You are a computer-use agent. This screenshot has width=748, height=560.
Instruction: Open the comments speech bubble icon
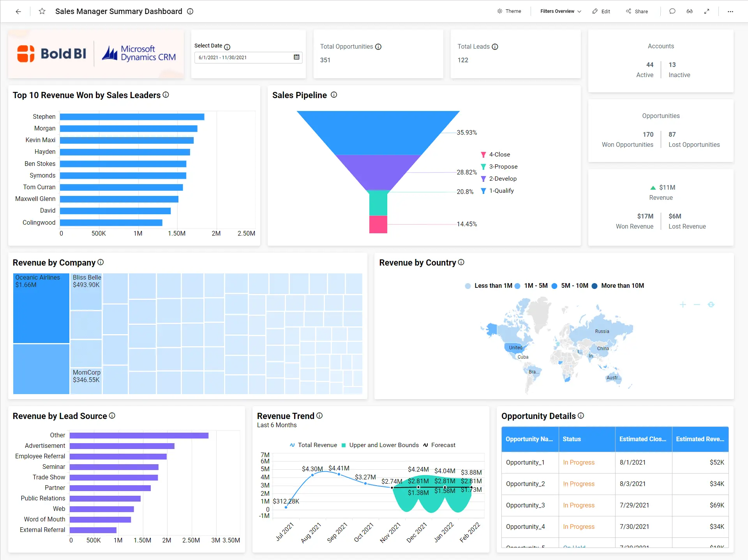672,11
